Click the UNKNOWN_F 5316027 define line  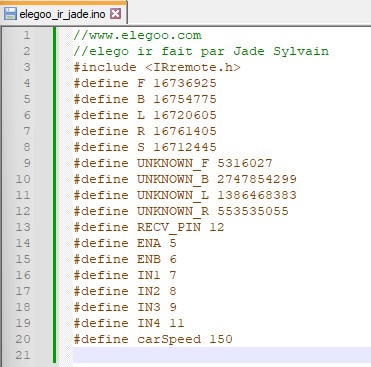click(173, 163)
